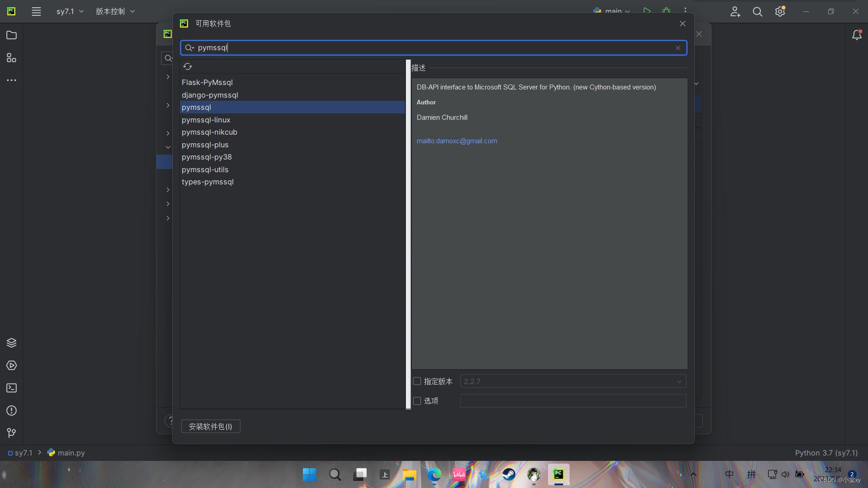Open Task View from taskbar
Image resolution: width=868 pixels, height=488 pixels.
(x=360, y=474)
